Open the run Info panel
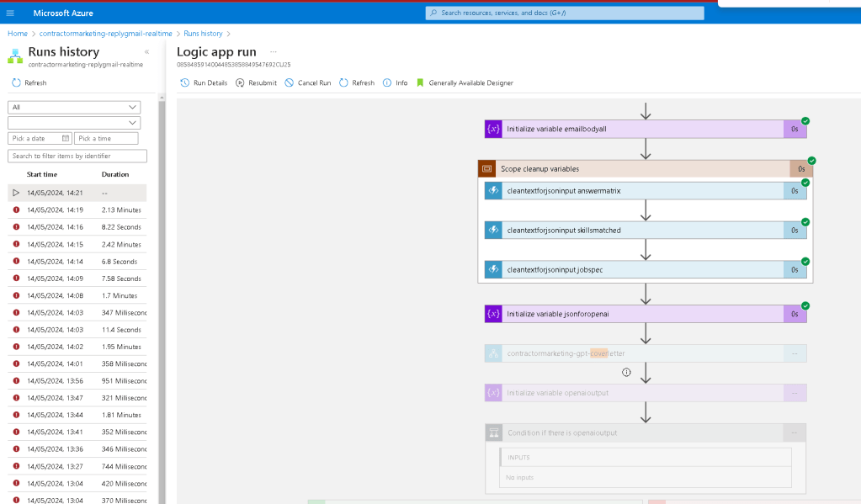The width and height of the screenshot is (861, 504). pos(396,83)
